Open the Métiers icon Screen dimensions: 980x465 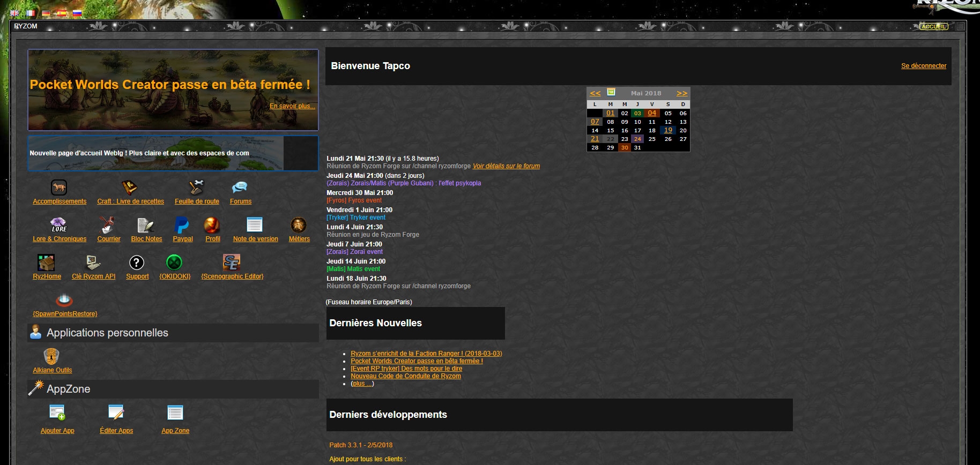[x=299, y=225]
